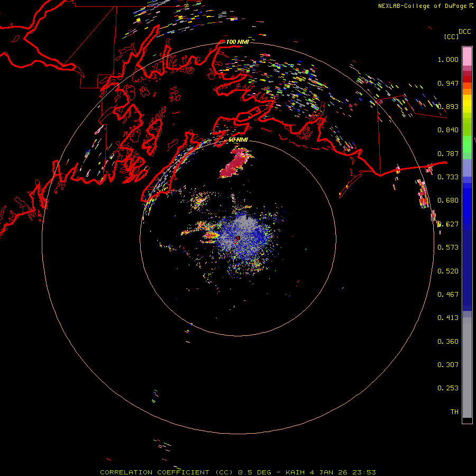
Task: Click the TH label at the scale bottom
Action: (x=454, y=412)
